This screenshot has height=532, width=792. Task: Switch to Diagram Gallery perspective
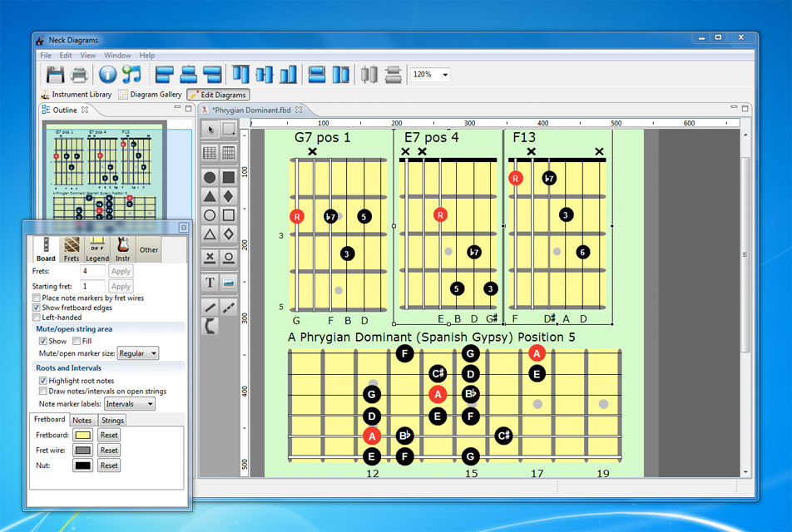point(150,95)
